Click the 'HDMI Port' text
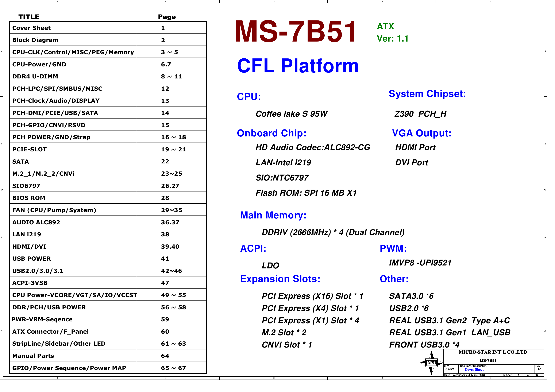555x392 pixels. point(415,147)
